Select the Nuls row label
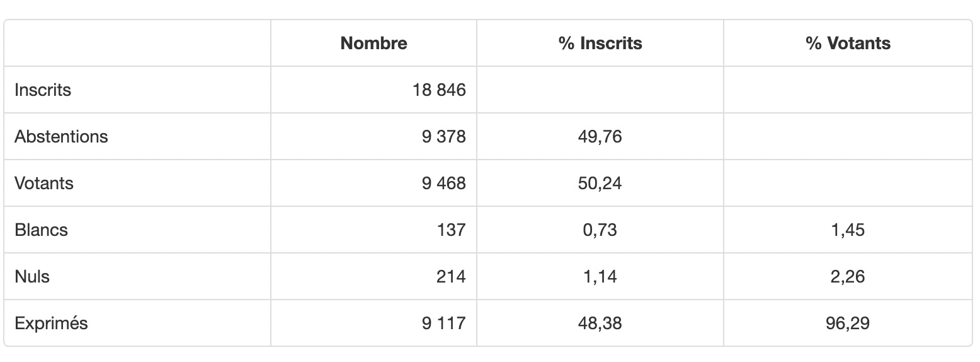980x362 pixels. [32, 277]
